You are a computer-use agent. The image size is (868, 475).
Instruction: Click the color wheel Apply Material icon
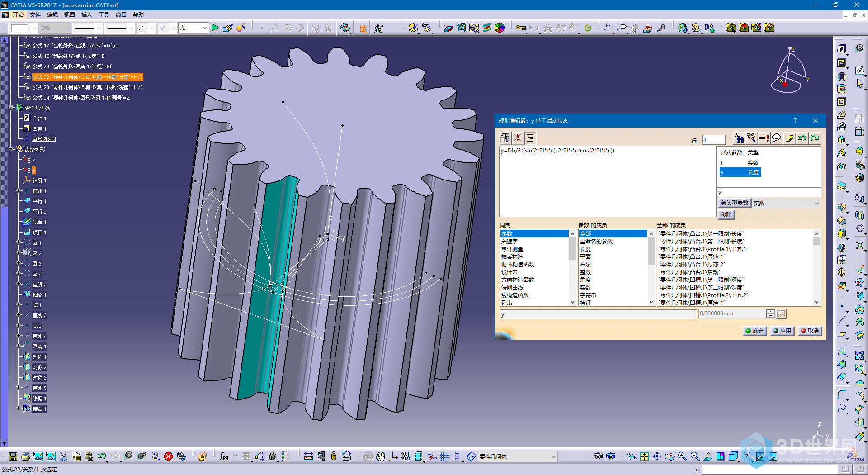[500, 28]
